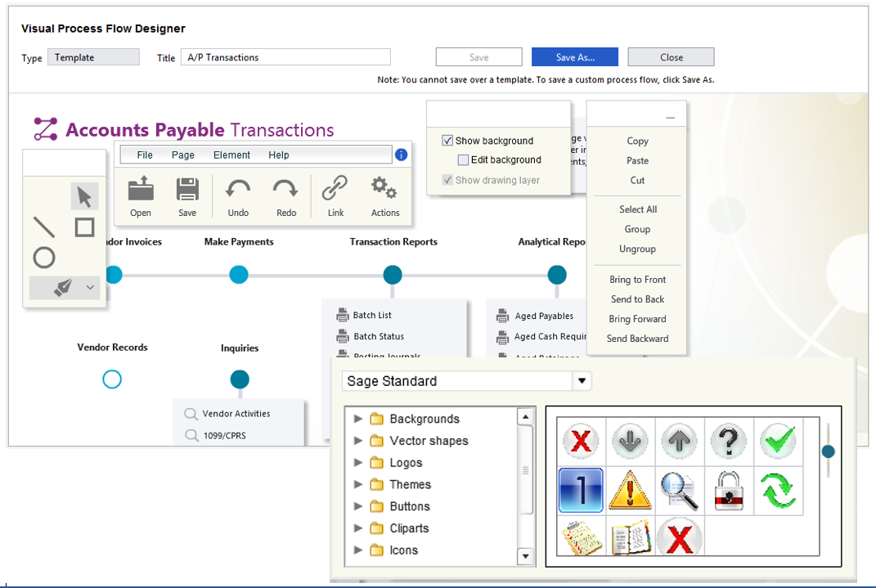876x588 pixels.
Task: Choose Bring to Front from menu
Action: [x=637, y=280]
